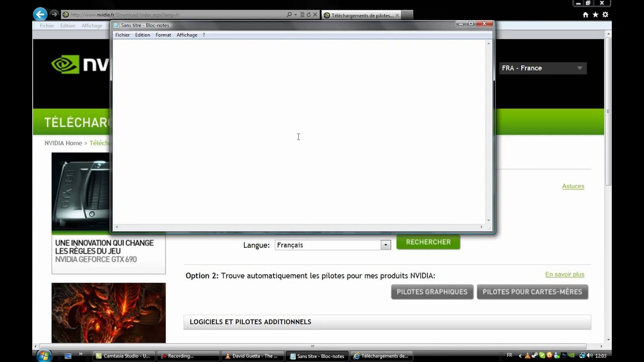This screenshot has height=362, width=644.
Task: Click the show desktop quick launch icon
Action: click(x=68, y=356)
